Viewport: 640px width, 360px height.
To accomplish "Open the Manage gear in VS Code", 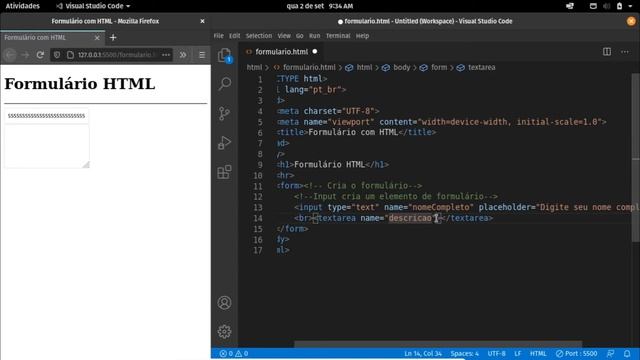I will (224, 331).
